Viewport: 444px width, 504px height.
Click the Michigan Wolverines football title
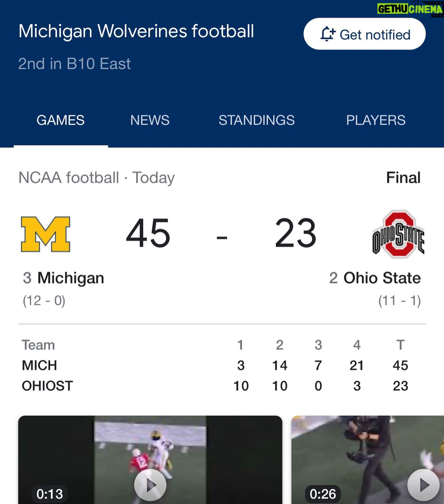tap(136, 31)
